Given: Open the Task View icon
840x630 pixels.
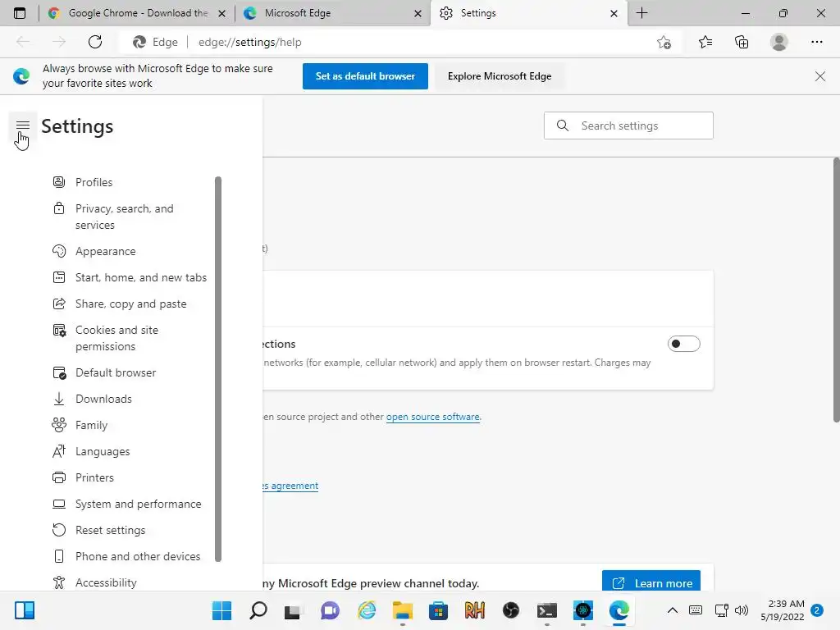Looking at the screenshot, I should (292, 610).
